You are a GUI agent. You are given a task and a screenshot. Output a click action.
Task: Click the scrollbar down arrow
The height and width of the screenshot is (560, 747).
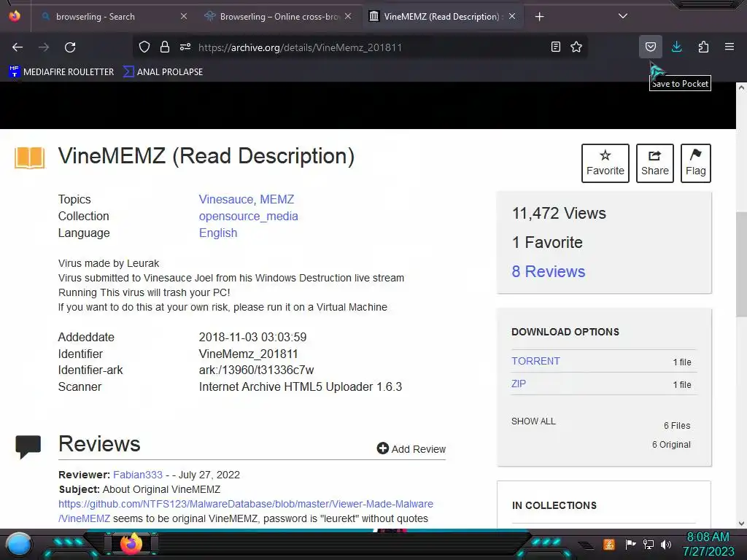point(741,523)
